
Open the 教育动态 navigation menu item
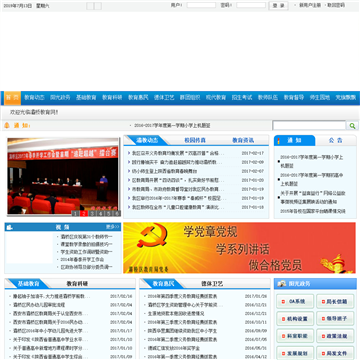click(x=34, y=98)
